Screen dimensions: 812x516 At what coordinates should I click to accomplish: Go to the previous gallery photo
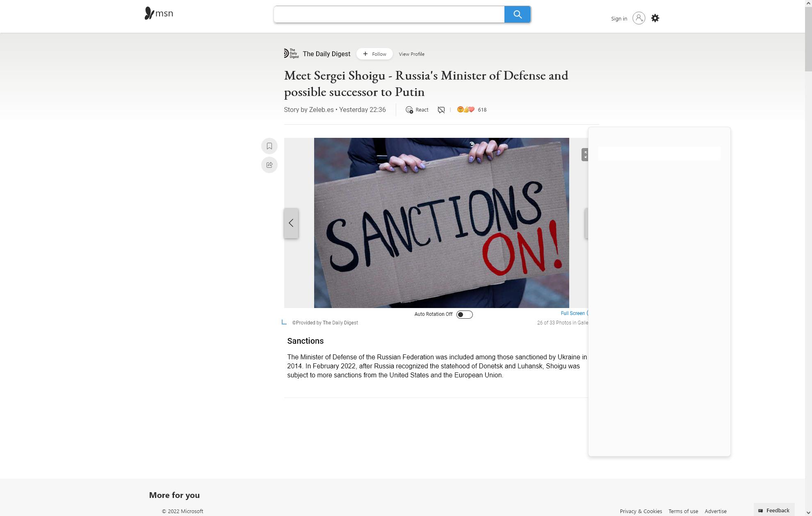(291, 223)
